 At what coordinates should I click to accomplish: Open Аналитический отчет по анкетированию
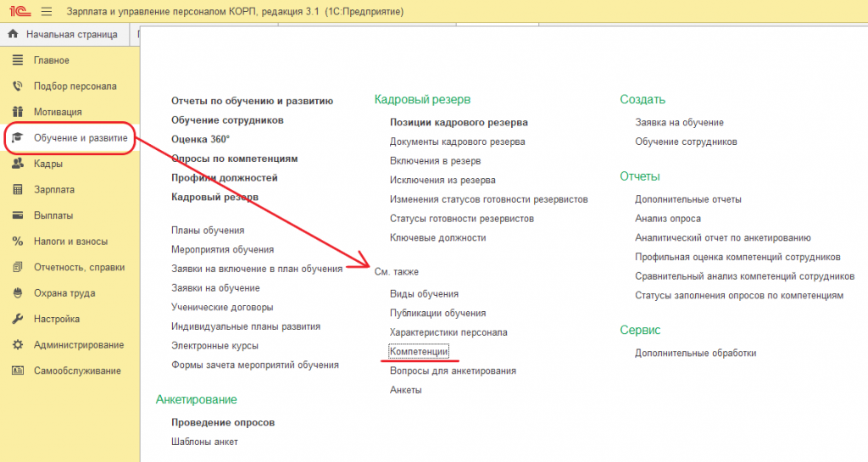[723, 238]
